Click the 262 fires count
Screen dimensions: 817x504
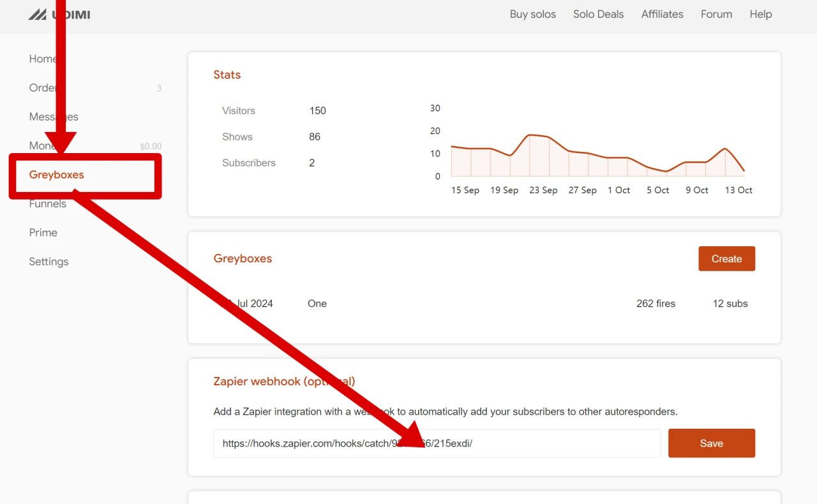pos(656,304)
